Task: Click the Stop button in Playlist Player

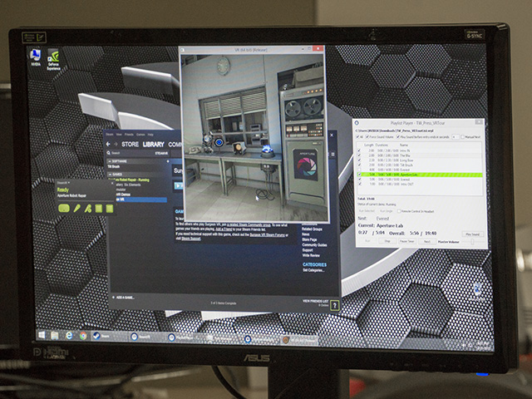Action: click(387, 241)
